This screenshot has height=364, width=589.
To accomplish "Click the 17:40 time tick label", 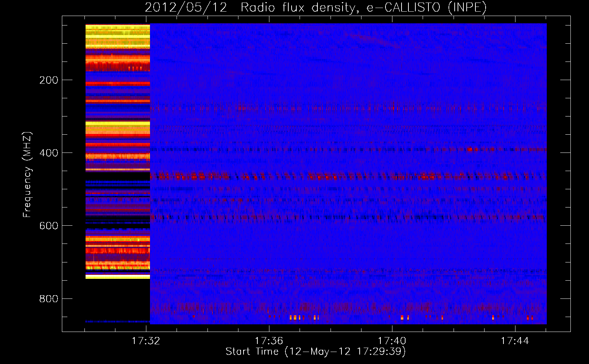I will (x=392, y=341).
